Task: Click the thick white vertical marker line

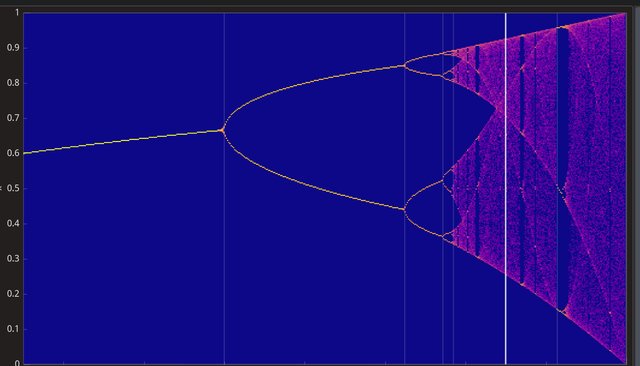Action: 506,188
